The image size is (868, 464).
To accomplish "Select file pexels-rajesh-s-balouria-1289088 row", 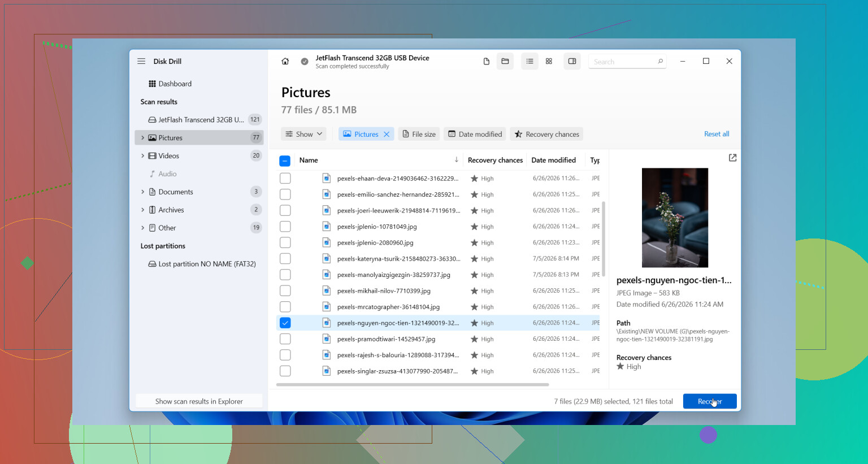I will click(x=438, y=355).
